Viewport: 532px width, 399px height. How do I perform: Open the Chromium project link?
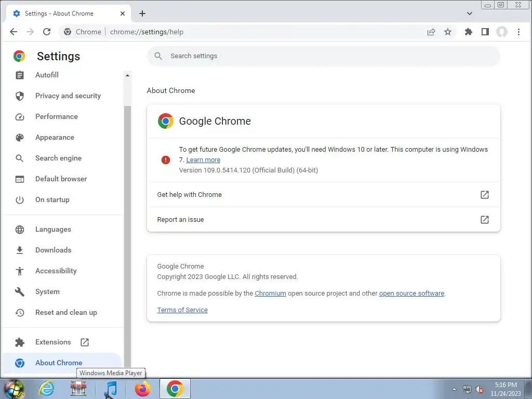coord(270,294)
